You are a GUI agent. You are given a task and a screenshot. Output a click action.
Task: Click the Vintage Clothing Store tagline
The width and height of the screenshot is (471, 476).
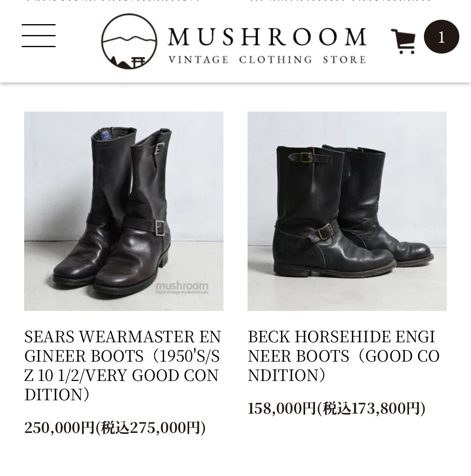tap(267, 60)
